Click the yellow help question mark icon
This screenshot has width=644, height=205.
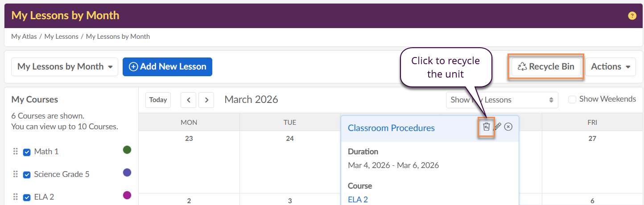(x=632, y=16)
